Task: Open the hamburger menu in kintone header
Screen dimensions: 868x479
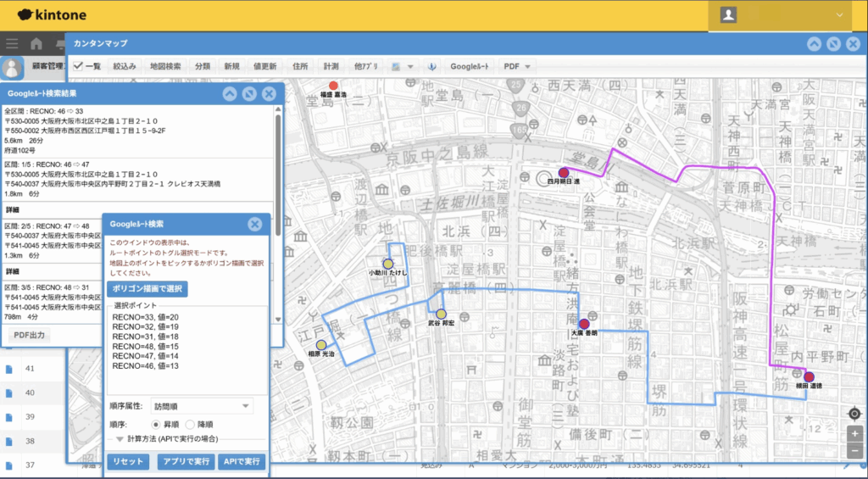Action: (x=12, y=44)
